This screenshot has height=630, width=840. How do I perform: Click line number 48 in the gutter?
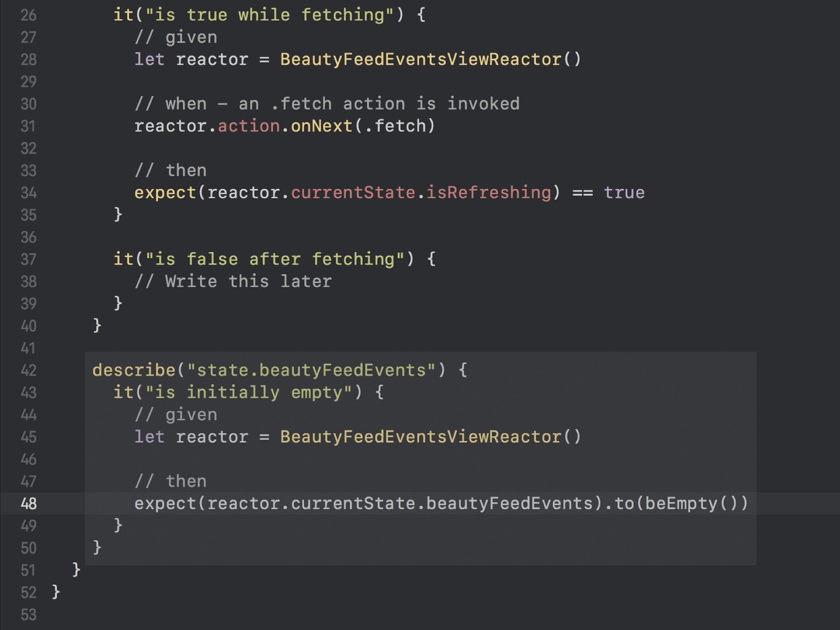29,503
